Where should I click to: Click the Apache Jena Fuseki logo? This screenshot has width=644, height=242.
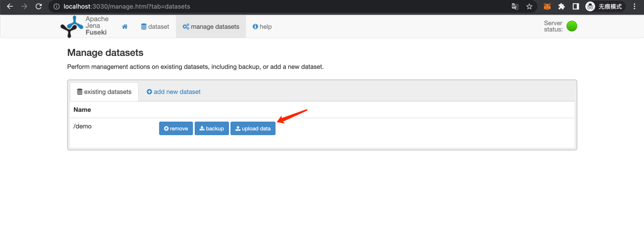click(x=85, y=26)
